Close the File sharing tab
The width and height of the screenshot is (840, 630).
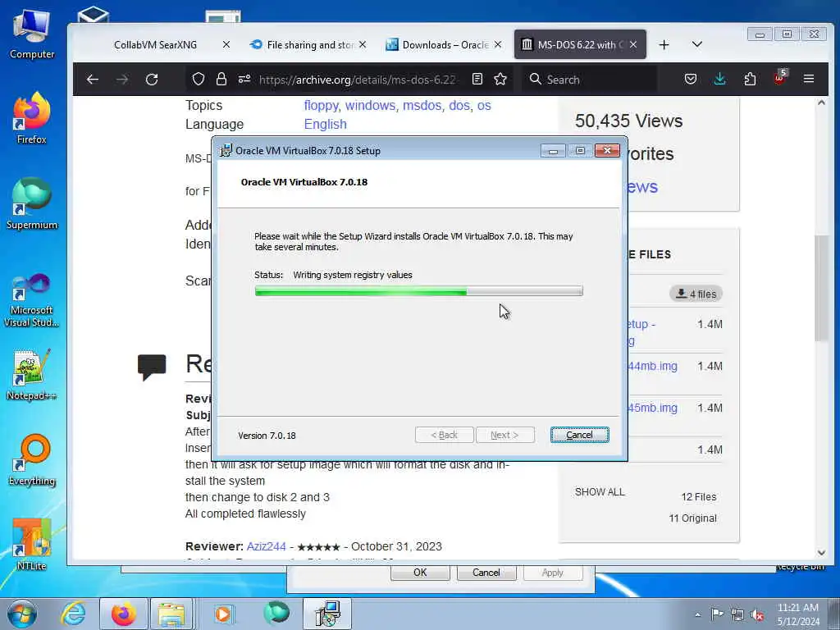tap(363, 44)
